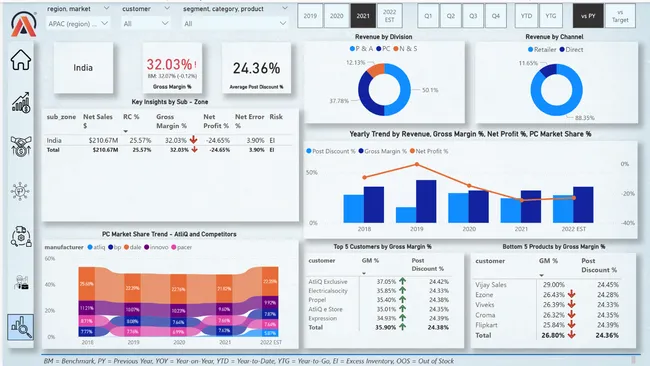Screen dimensions: 650x366
Task: Click the Gross Margin % 32.03% card
Action: click(x=172, y=68)
